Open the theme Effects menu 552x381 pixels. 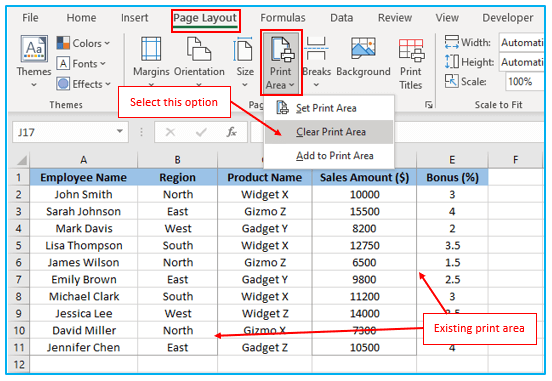tap(84, 84)
